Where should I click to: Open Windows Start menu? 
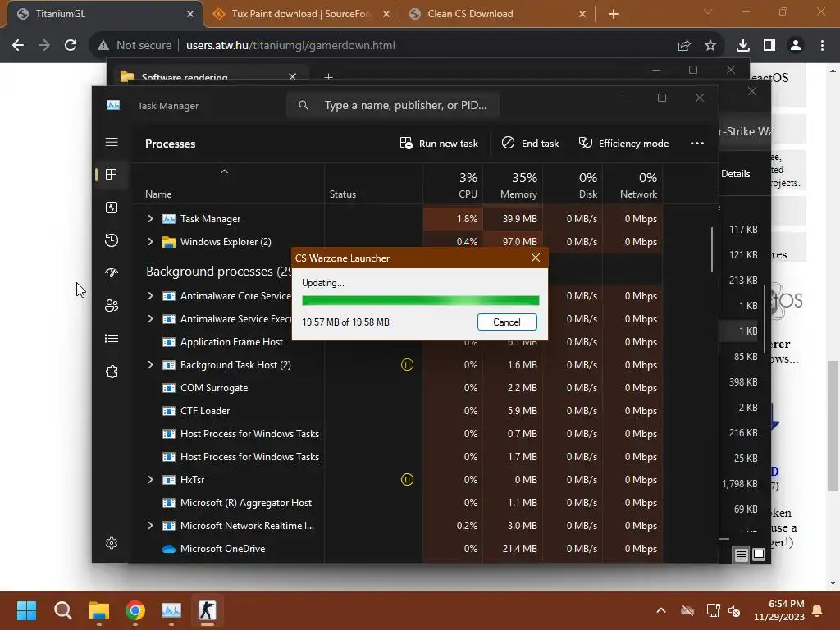26,610
